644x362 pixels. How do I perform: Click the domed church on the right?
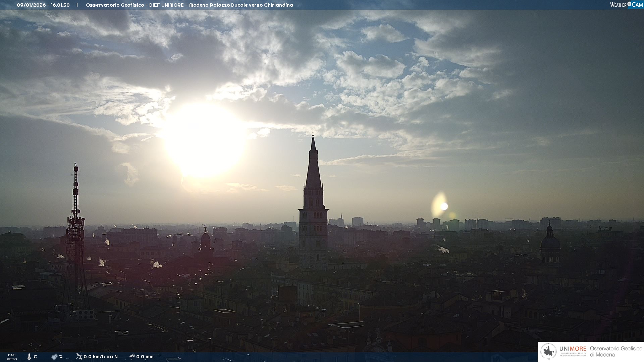[550, 243]
